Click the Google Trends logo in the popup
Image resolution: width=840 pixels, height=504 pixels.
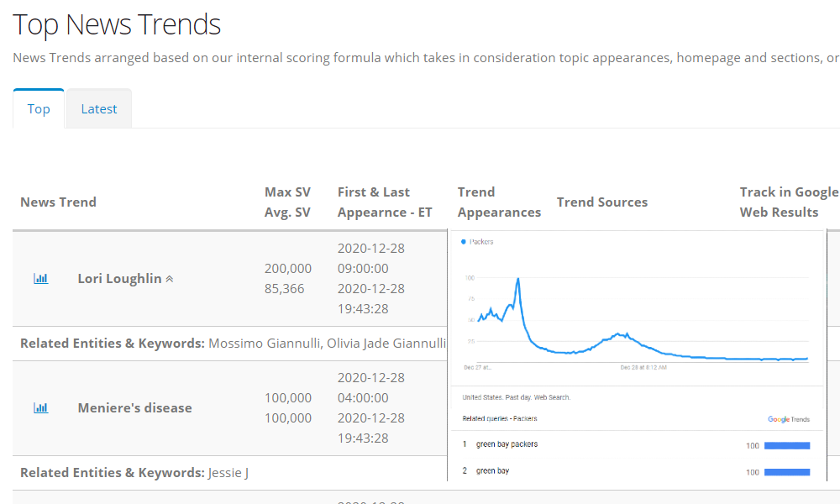(788, 418)
